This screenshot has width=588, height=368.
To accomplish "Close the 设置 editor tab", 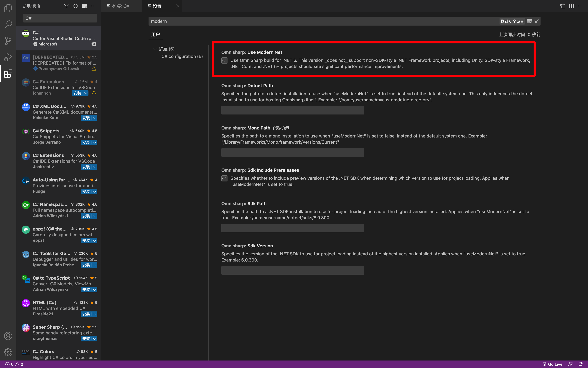I will pos(178,6).
